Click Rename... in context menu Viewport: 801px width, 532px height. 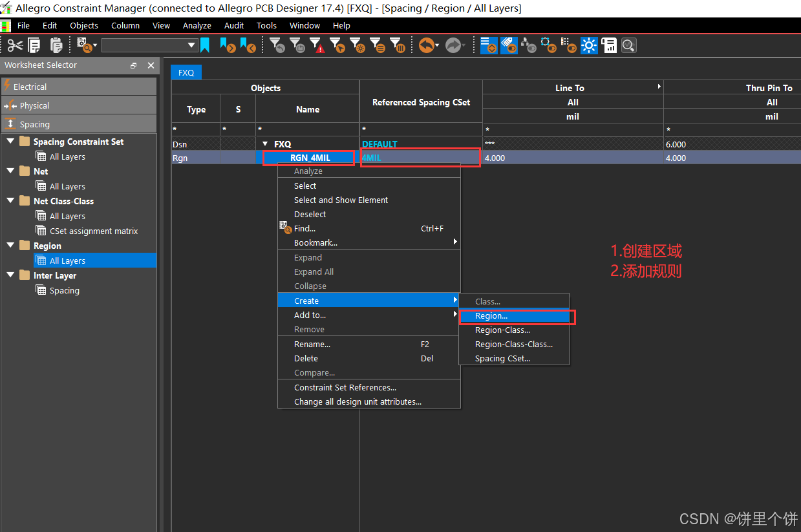point(368,345)
